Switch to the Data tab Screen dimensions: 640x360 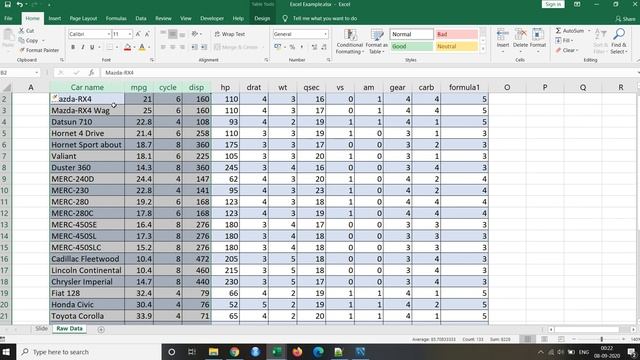(141, 18)
